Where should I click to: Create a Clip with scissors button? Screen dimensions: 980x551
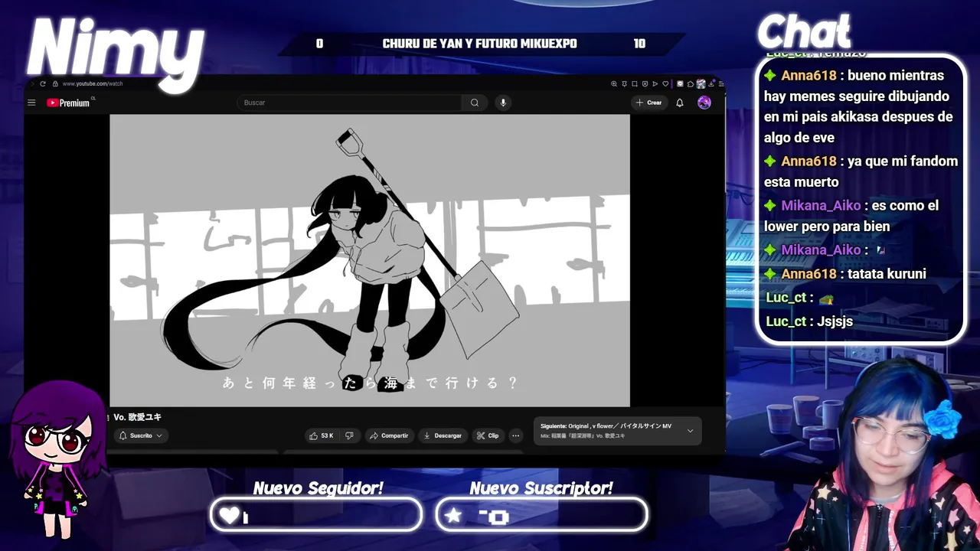point(488,435)
